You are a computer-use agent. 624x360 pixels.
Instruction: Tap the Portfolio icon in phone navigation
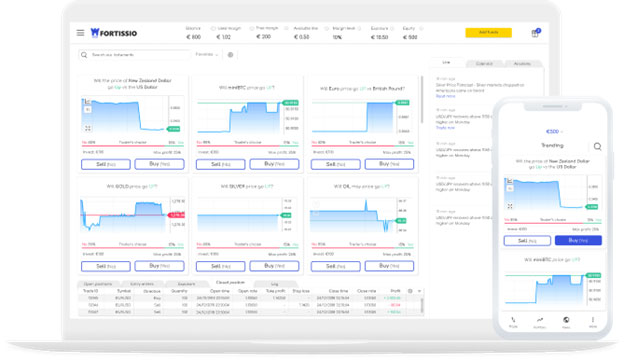click(x=540, y=320)
